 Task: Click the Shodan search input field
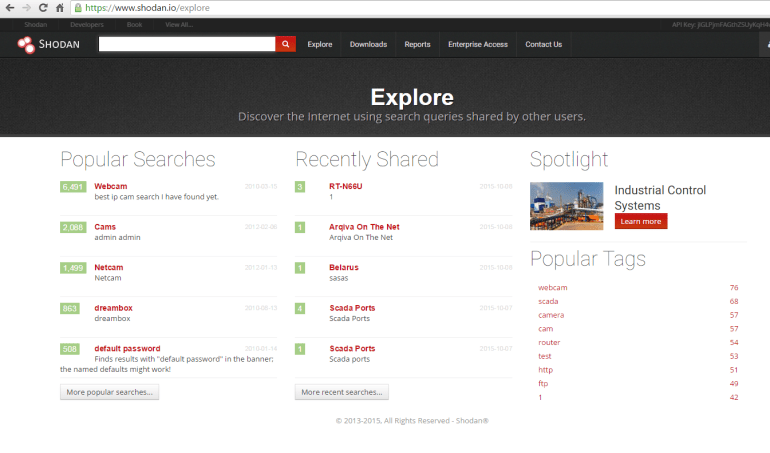[187, 44]
